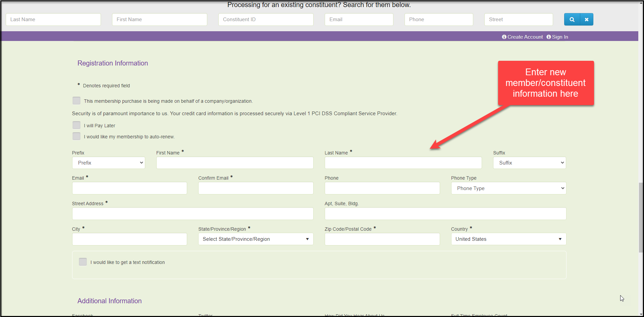This screenshot has height=317, width=644.
Task: Click the First Name search field at top
Action: coord(160,19)
